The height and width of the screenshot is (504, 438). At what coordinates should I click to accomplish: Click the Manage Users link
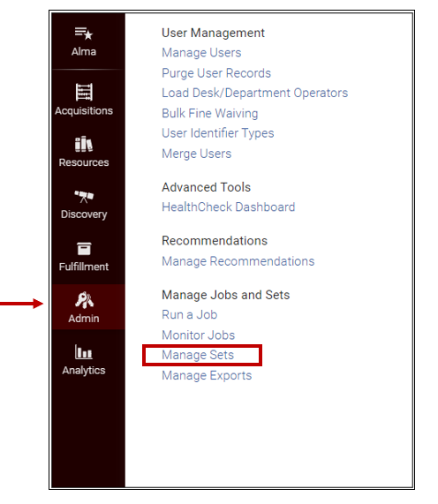[201, 52]
